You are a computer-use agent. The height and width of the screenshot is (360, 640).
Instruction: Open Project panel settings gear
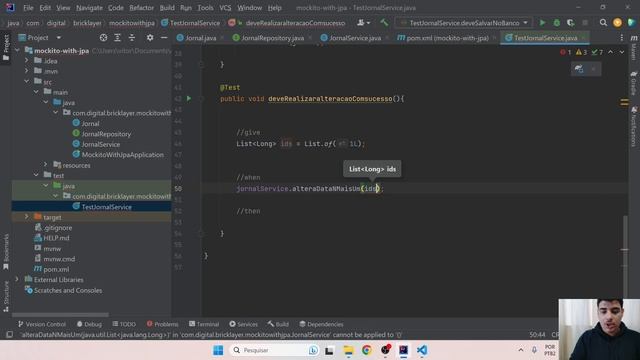[150, 38]
